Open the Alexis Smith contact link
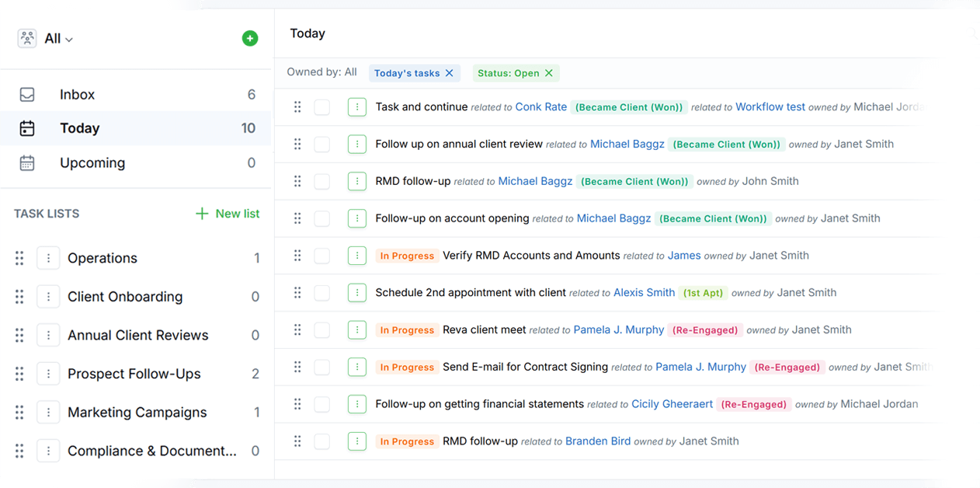The width and height of the screenshot is (980, 488). (645, 293)
